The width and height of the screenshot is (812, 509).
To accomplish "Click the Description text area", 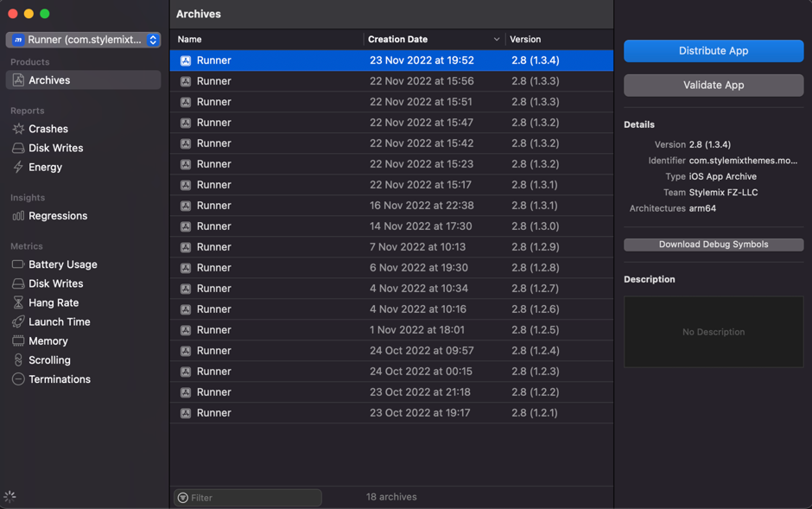I will click(714, 332).
